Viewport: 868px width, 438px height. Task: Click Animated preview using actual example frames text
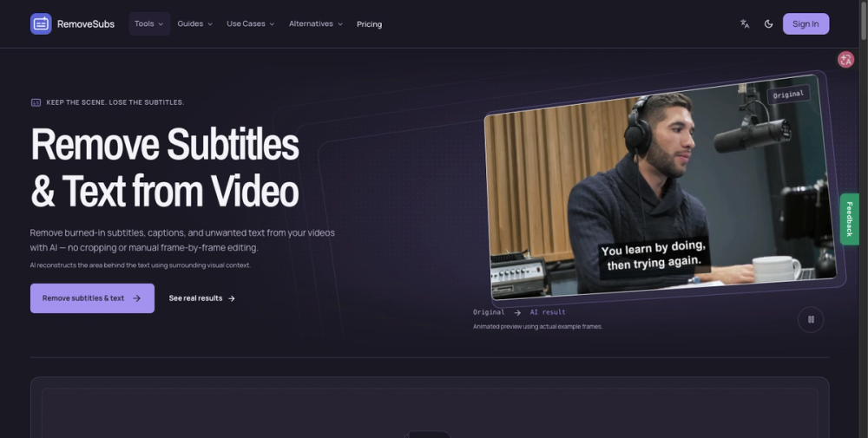pos(537,326)
